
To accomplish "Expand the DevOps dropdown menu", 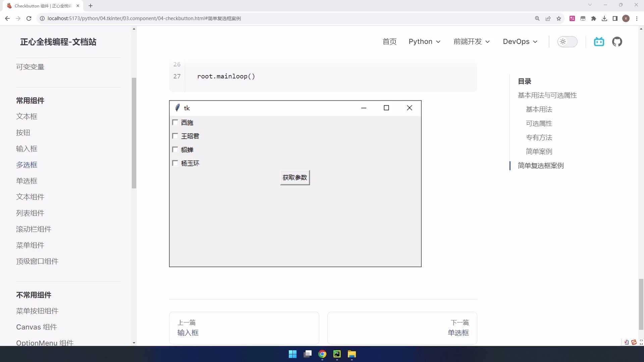I will click(520, 42).
